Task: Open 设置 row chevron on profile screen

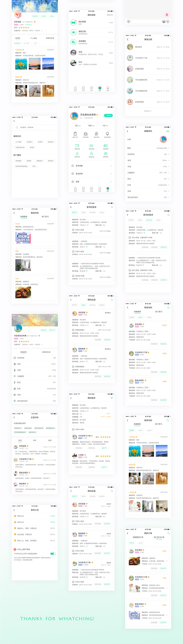Action: (x=111, y=182)
